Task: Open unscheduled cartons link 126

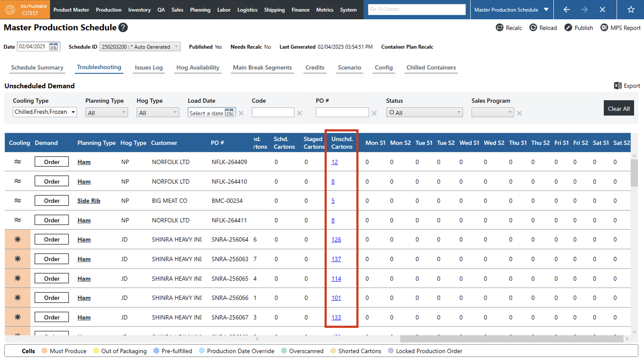Action: tap(336, 239)
